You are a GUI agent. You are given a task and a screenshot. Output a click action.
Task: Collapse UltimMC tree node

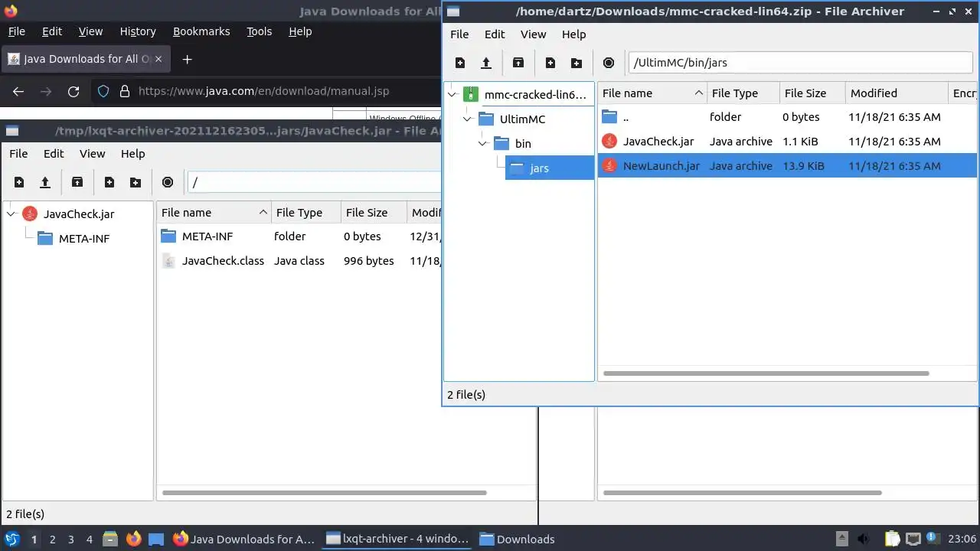tap(468, 119)
